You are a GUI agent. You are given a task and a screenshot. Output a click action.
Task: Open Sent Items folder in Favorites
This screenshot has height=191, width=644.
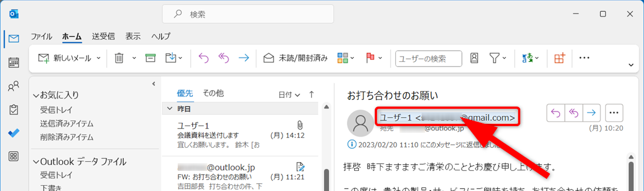[x=67, y=124]
